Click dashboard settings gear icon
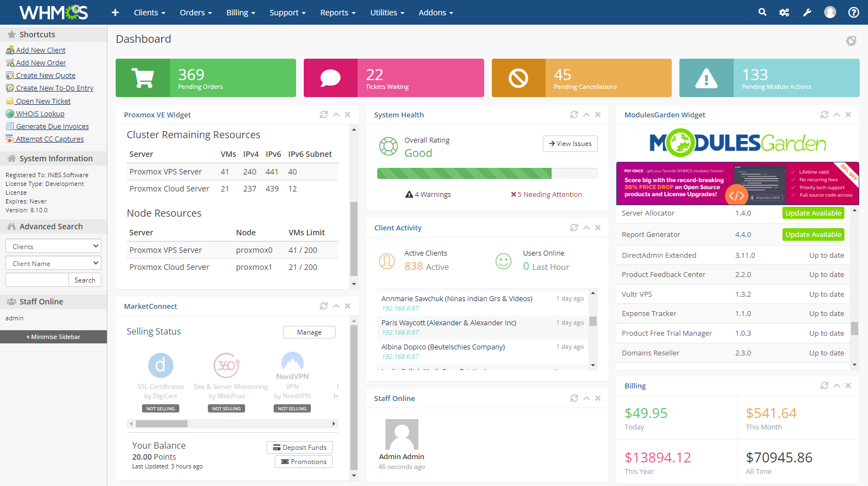 point(850,41)
